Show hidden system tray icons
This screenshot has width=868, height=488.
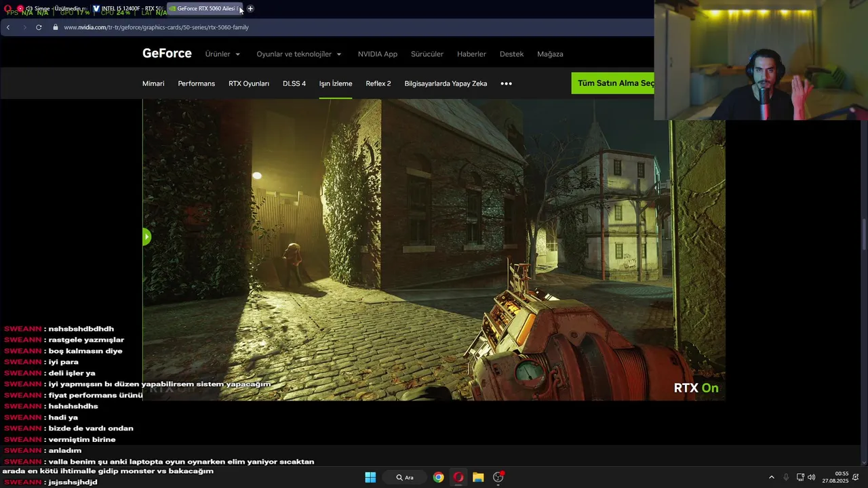pyautogui.click(x=771, y=477)
